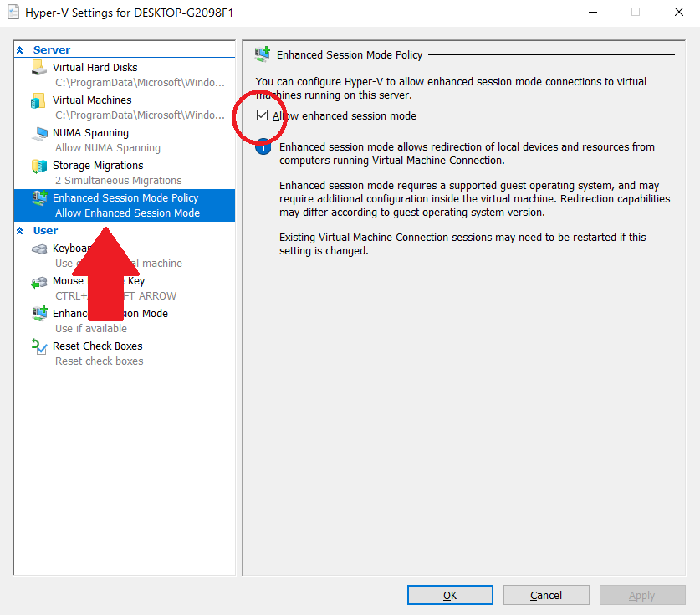Open Storage Migrations settings
The image size is (700, 615).
click(x=125, y=172)
